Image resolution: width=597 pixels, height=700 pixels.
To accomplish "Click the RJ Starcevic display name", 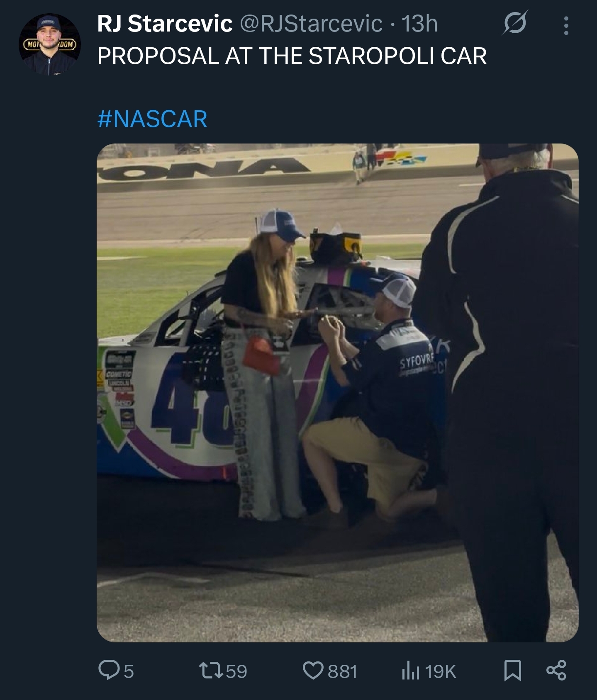I will [x=165, y=23].
